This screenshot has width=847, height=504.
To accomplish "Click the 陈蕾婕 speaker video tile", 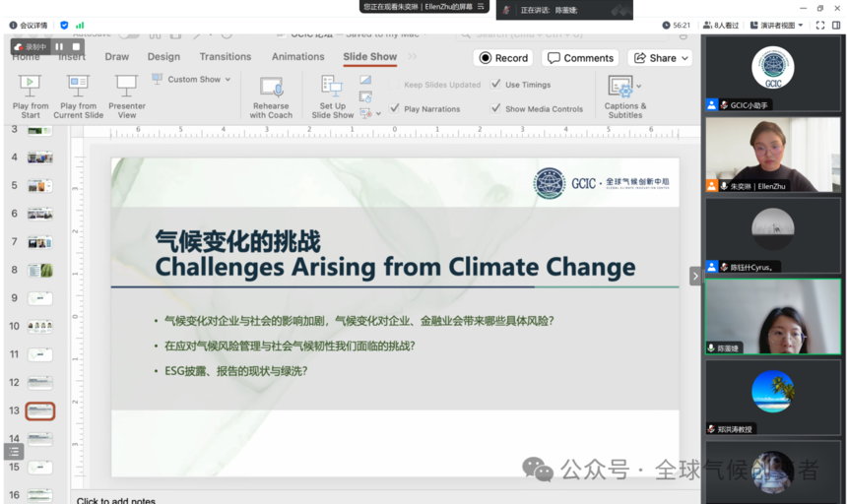I will (x=773, y=316).
